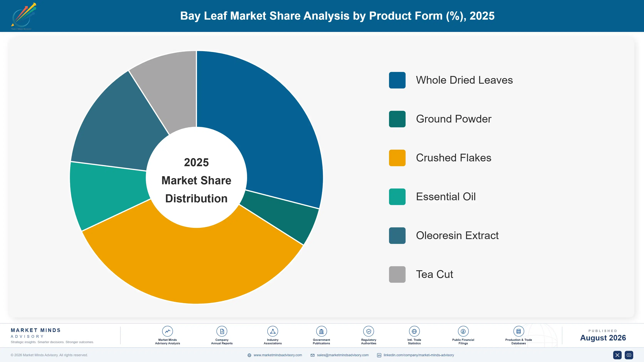The width and height of the screenshot is (644, 362).
Task: Open the X social media icon
Action: coord(617,355)
